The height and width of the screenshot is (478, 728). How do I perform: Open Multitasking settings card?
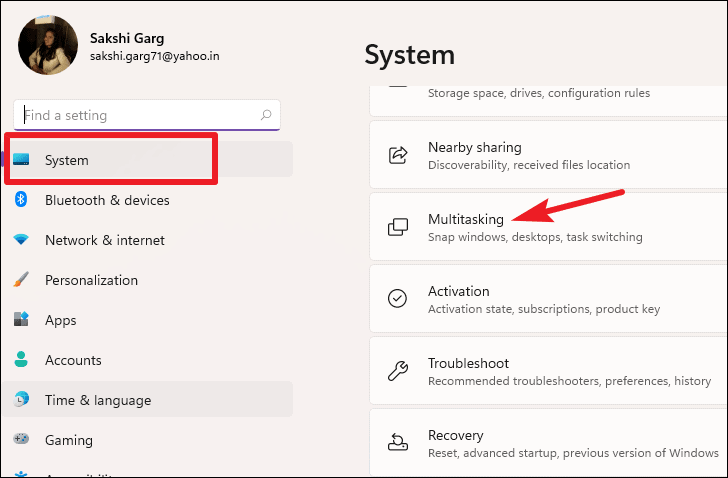pyautogui.click(x=548, y=227)
